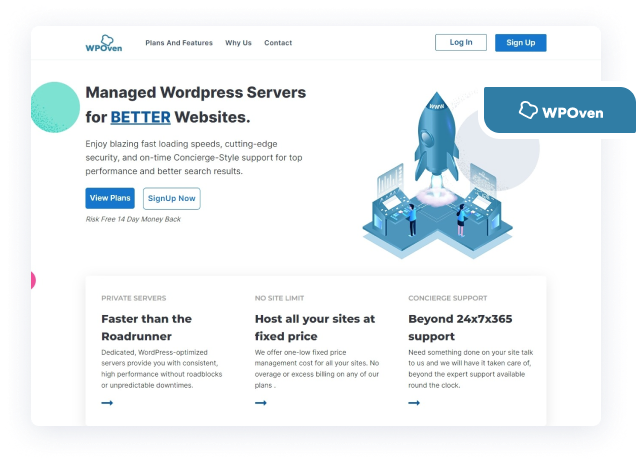Click the "NO SITE LIMIT" label
642x462 pixels.
coord(279,298)
